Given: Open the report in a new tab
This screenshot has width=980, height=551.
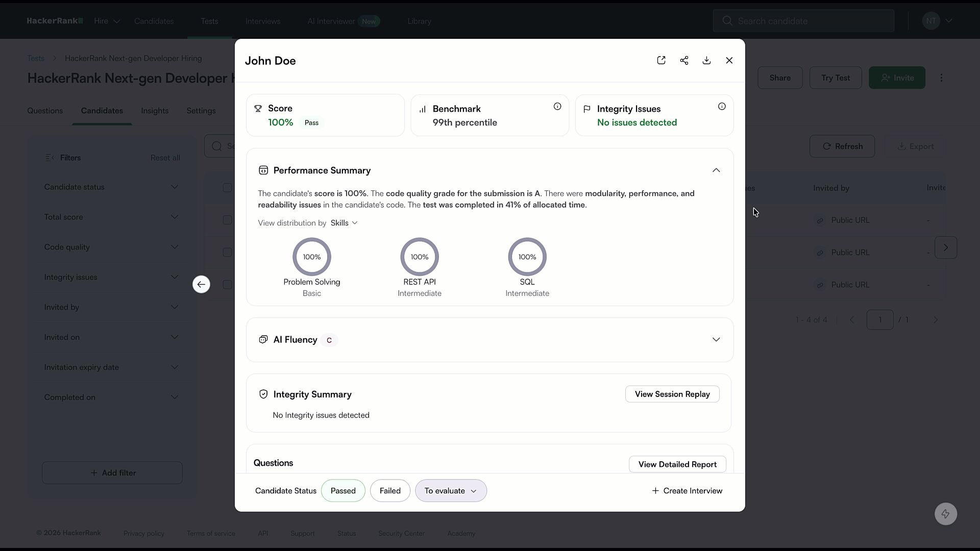Looking at the screenshot, I should (x=661, y=60).
